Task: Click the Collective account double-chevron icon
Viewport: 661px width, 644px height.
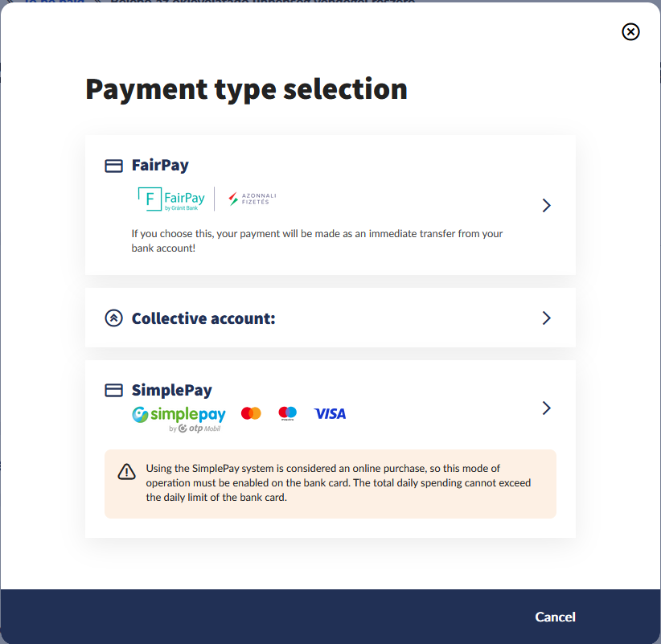Action: pyautogui.click(x=113, y=318)
